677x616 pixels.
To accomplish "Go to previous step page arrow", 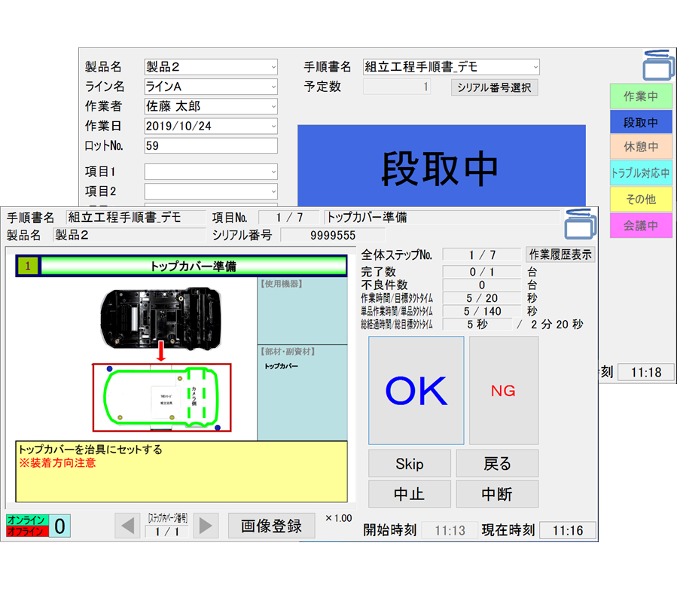I will 127,525.
